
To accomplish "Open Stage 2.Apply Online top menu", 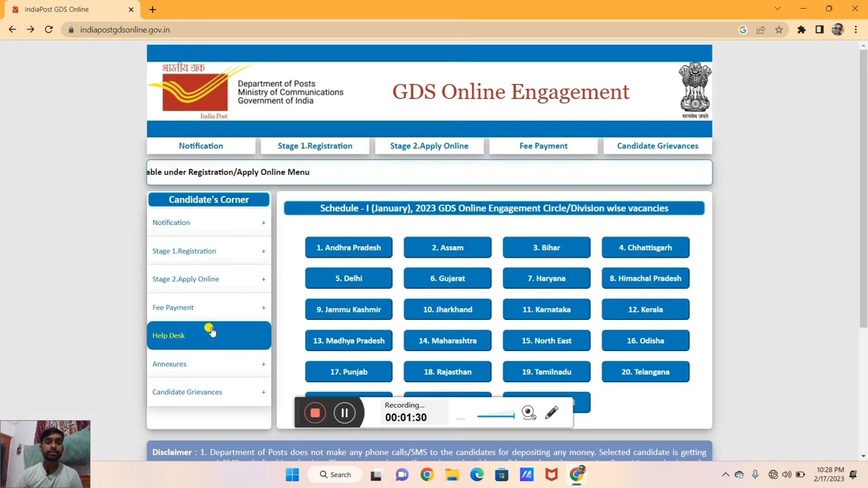I will coord(429,146).
